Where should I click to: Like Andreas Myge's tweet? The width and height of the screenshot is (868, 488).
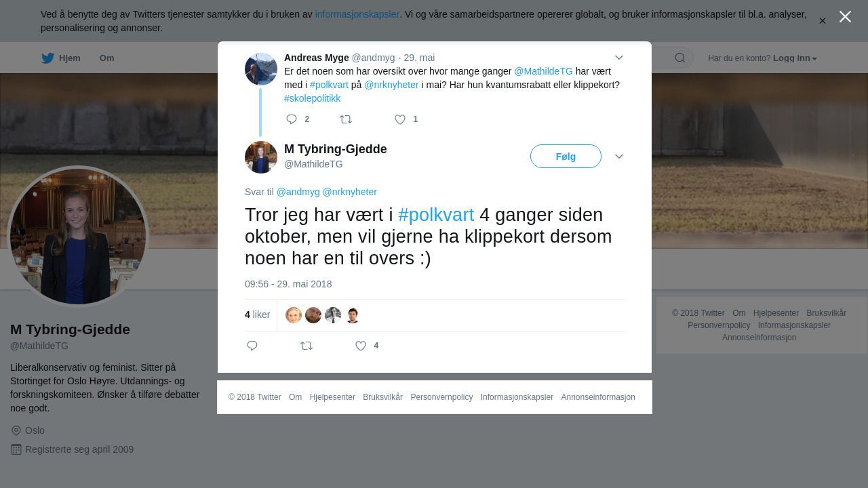click(400, 119)
